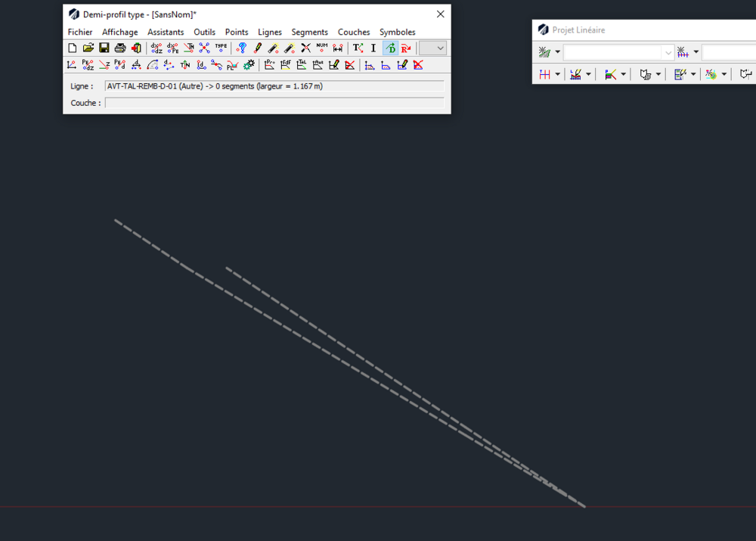Click the green gear settings icon
Screen dimensions: 756x541
[x=249, y=64]
